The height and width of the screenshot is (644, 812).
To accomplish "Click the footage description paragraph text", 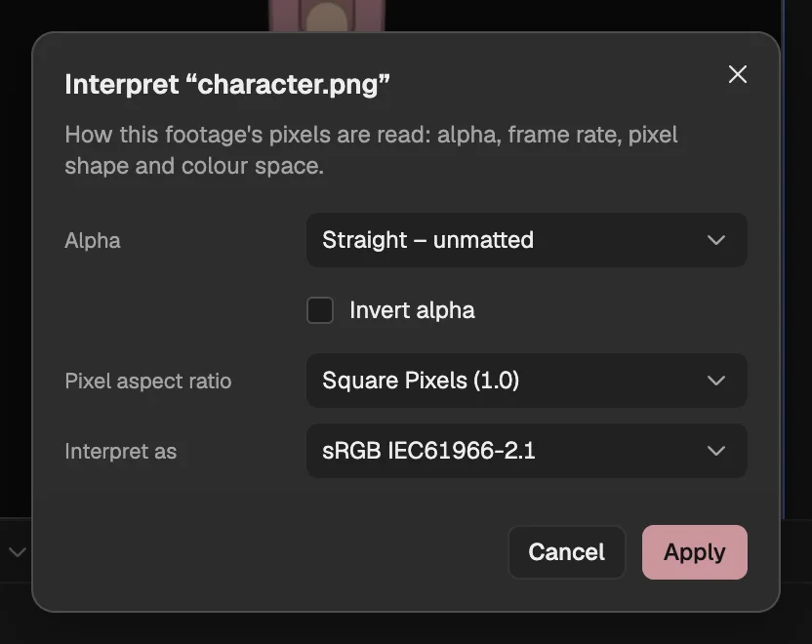I will [x=371, y=150].
